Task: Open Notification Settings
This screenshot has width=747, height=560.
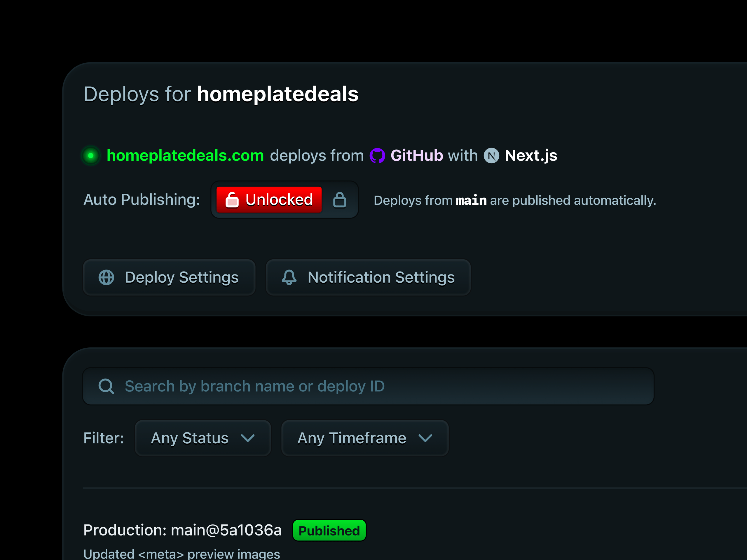Action: coord(368,277)
